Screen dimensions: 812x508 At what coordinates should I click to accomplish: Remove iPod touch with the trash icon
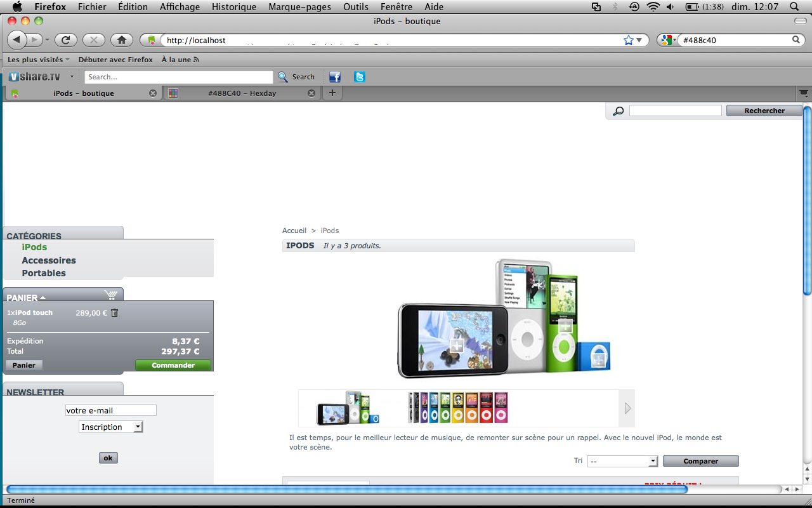(114, 312)
